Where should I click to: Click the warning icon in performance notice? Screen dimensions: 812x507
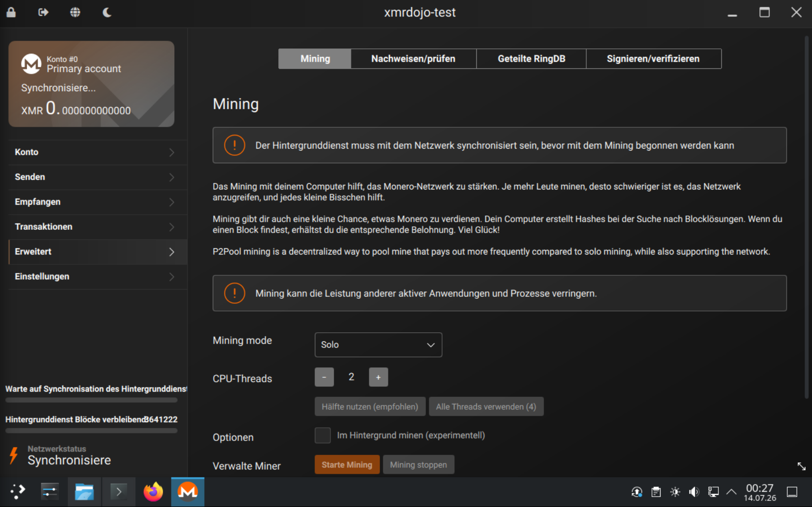(235, 293)
